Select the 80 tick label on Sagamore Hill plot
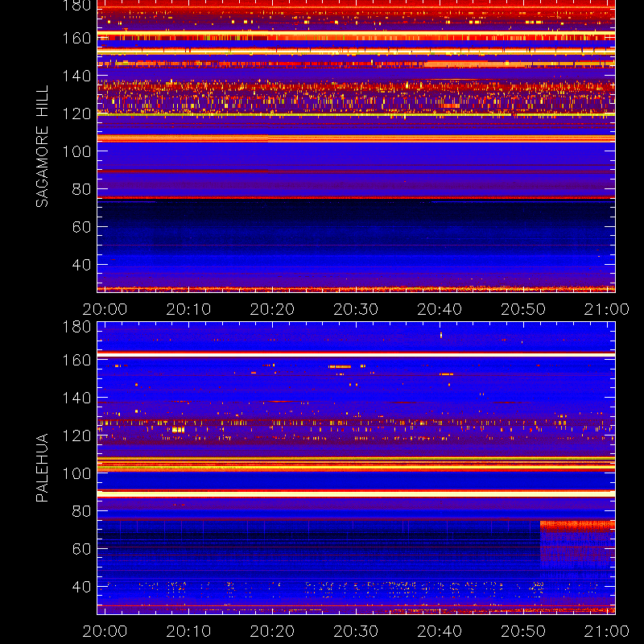The width and height of the screenshot is (644, 644). coord(81,189)
